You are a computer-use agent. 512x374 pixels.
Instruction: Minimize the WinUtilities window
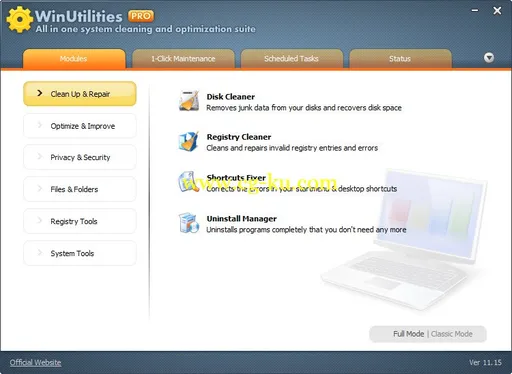click(475, 11)
